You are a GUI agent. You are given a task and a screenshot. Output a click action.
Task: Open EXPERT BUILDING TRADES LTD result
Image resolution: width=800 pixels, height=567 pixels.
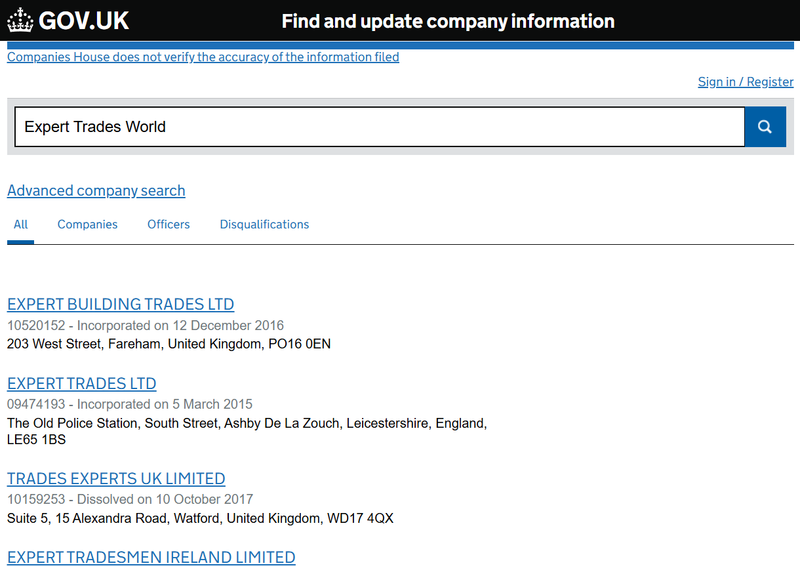click(x=120, y=304)
